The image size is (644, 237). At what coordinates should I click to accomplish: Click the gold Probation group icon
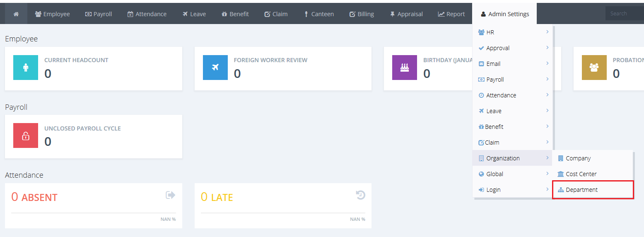pos(594,68)
